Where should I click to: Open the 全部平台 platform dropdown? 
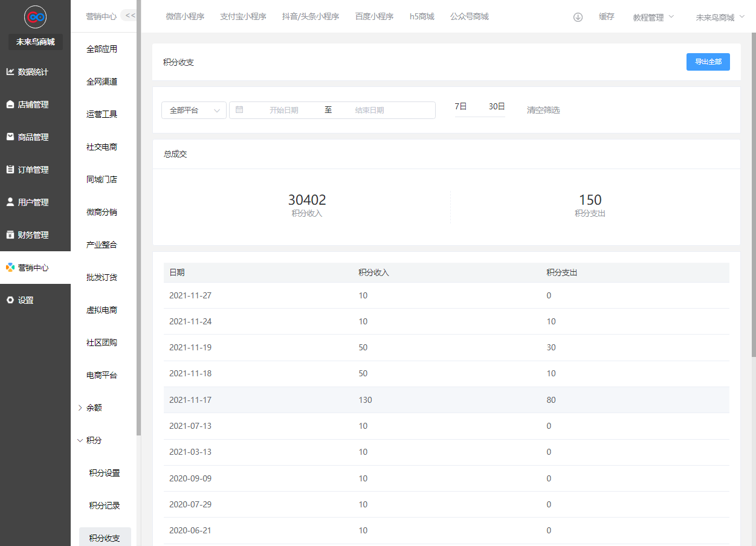coord(194,111)
